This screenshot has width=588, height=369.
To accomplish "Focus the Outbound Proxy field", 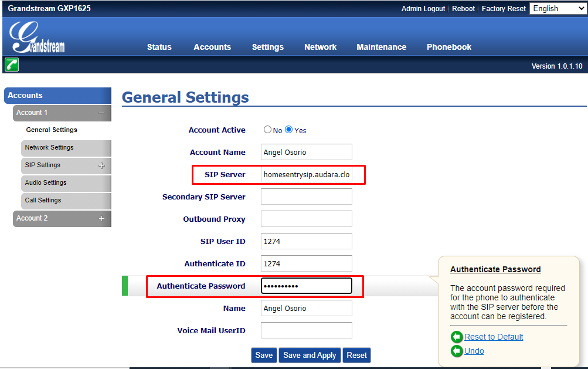I will click(x=307, y=219).
